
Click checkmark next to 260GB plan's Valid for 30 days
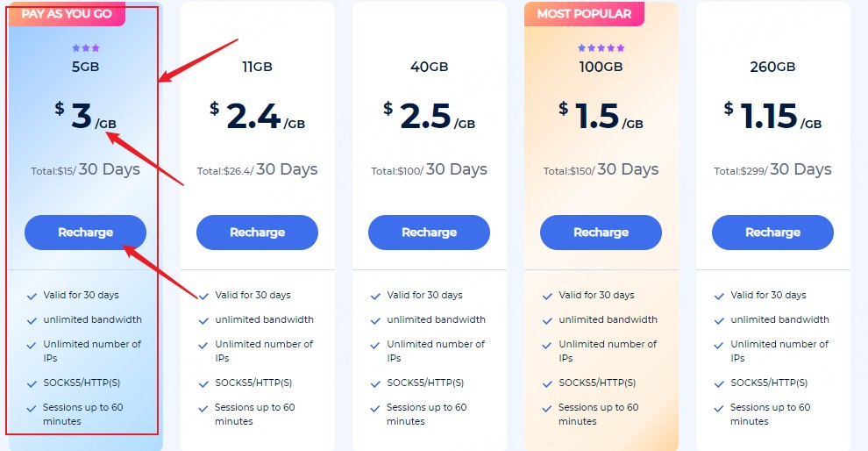720,296
